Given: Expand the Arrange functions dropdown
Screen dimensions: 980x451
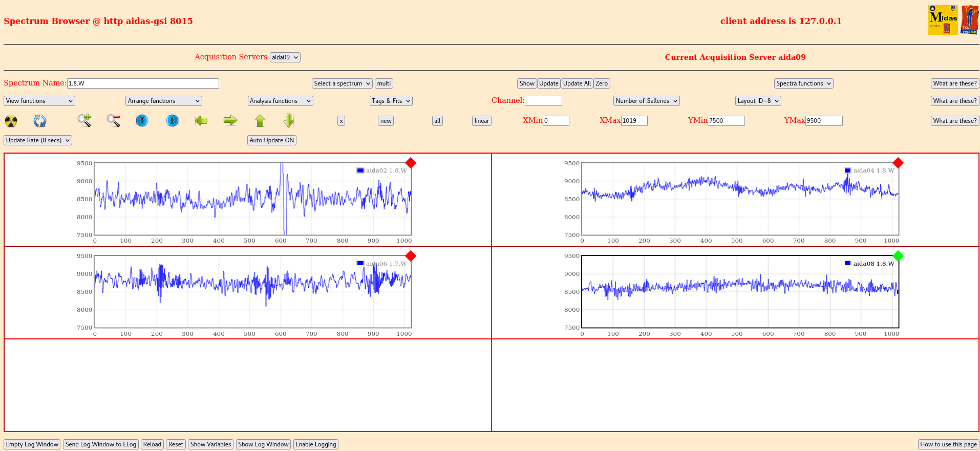Looking at the screenshot, I should tap(164, 101).
